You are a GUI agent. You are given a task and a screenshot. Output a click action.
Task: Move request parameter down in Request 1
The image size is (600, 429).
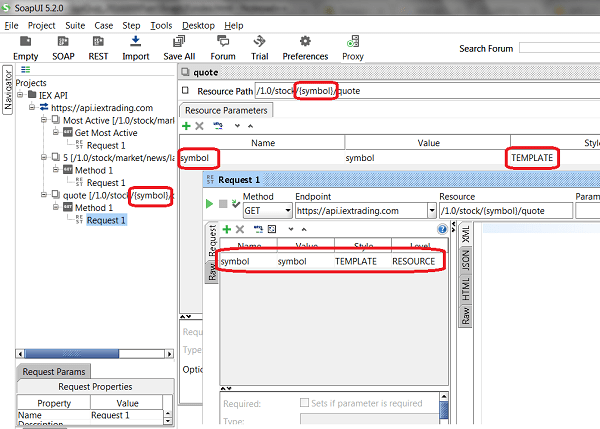click(x=291, y=229)
